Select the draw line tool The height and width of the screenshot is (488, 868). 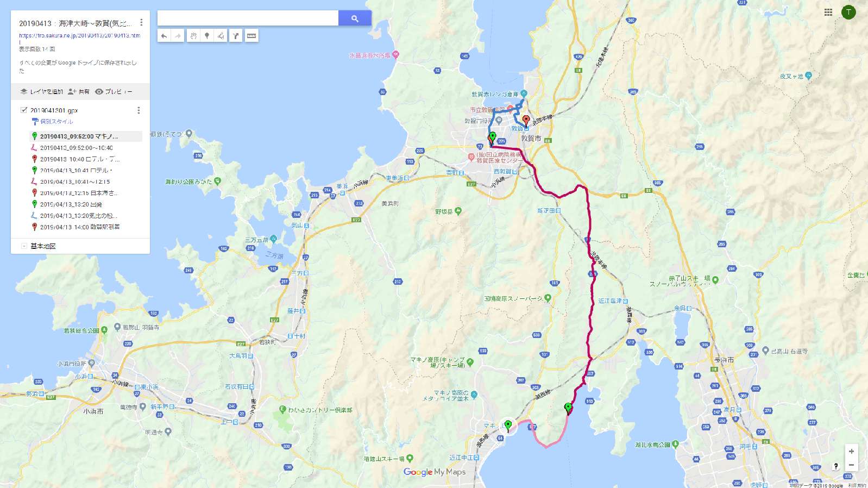tap(221, 36)
